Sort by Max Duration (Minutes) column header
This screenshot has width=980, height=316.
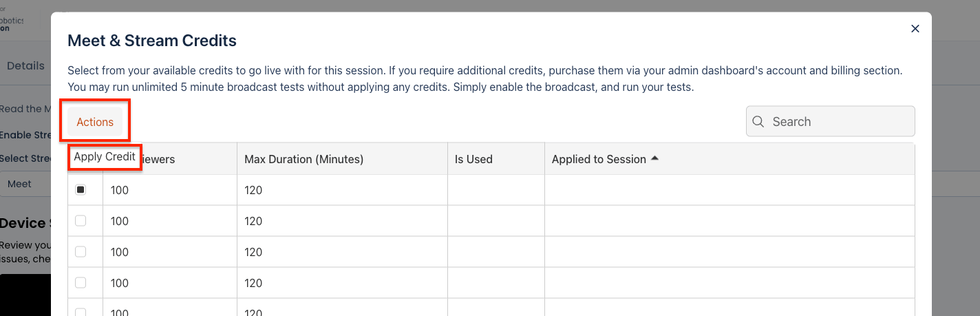pos(303,159)
